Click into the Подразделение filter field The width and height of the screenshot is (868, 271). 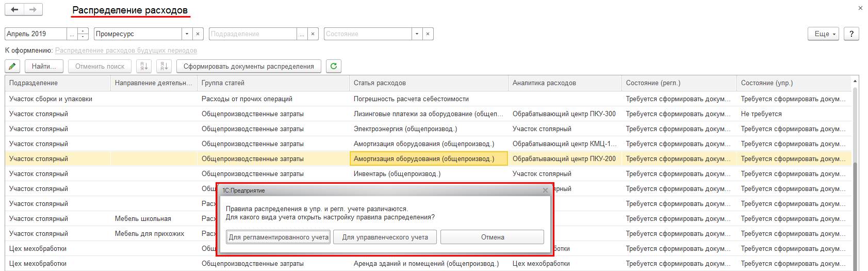(253, 34)
